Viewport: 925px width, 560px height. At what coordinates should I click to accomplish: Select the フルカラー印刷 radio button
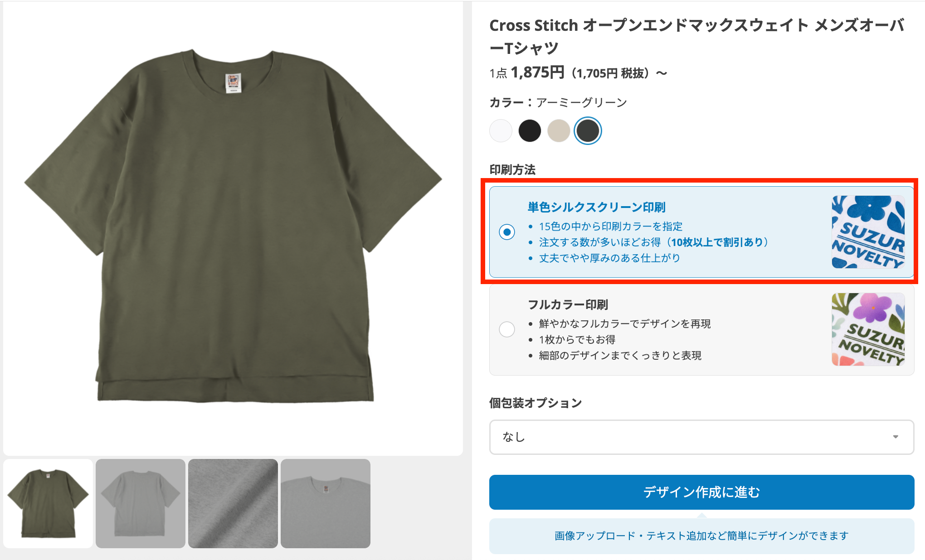point(507,329)
